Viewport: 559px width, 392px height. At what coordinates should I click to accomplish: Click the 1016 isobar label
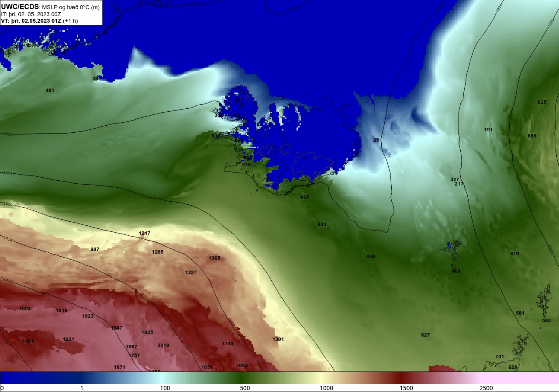coord(7,238)
